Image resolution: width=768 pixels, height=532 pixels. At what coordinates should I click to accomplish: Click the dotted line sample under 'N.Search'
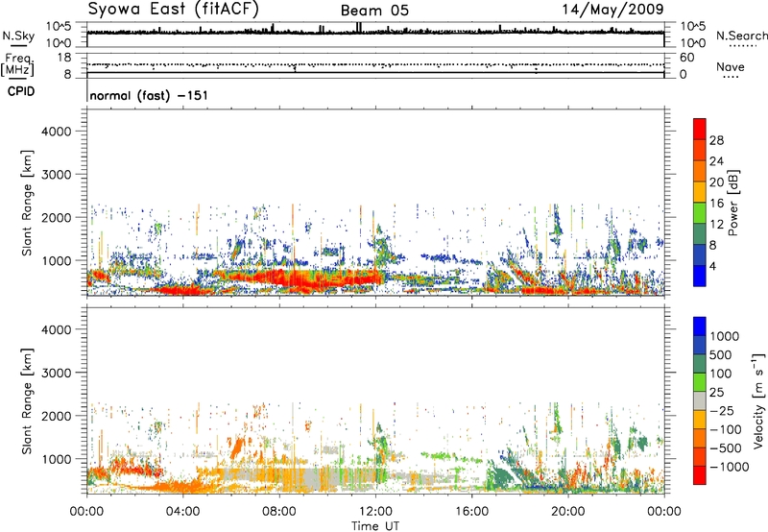pos(742,46)
